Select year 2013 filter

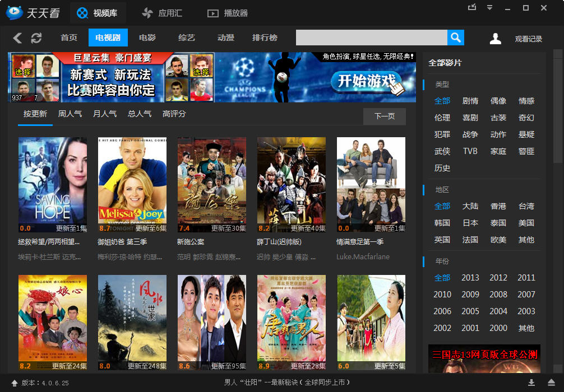point(470,278)
